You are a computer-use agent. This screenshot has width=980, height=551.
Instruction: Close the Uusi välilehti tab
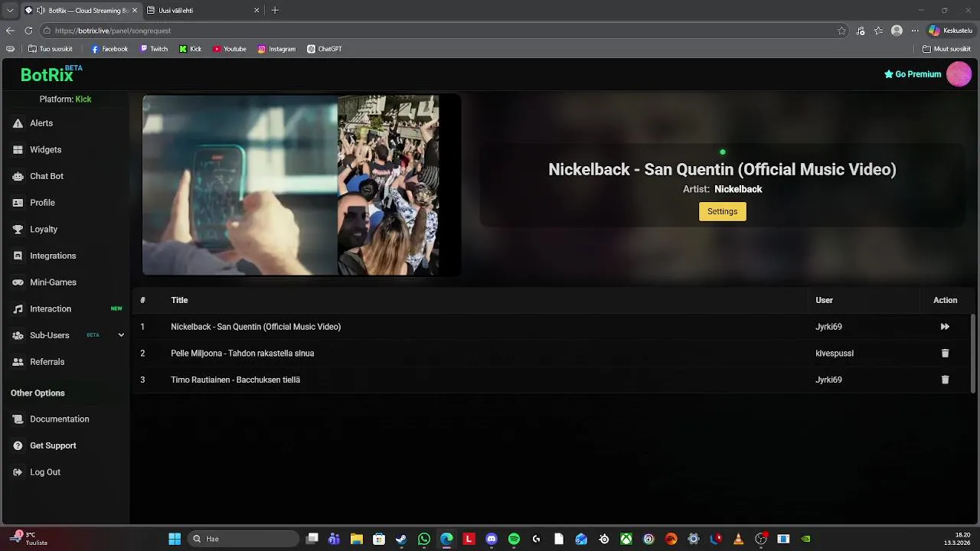coord(256,11)
